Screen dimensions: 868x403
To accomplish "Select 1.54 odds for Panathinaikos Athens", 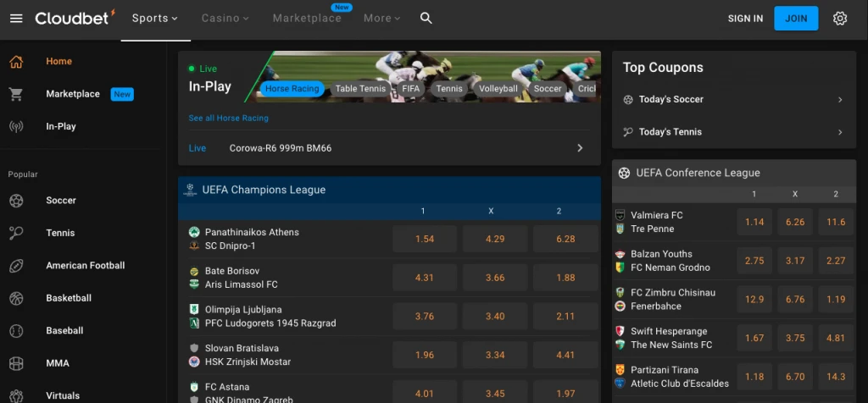I will pyautogui.click(x=425, y=239).
